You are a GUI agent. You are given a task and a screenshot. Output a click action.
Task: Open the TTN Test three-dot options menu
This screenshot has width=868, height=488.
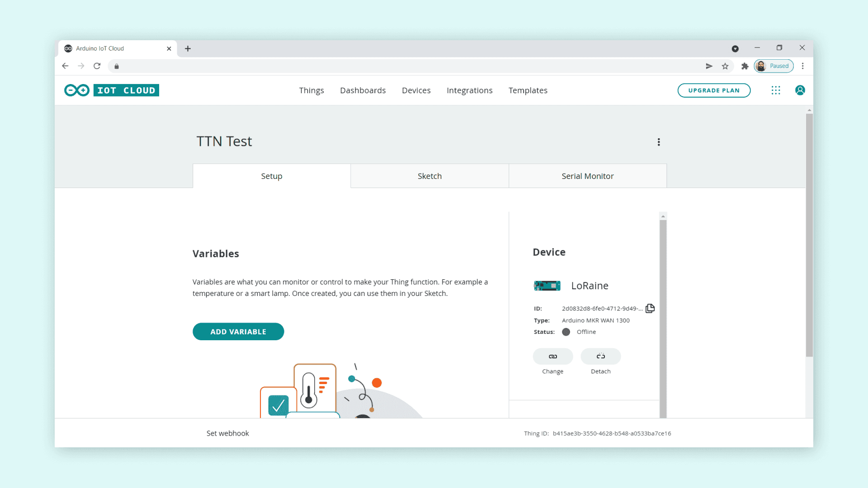click(659, 142)
